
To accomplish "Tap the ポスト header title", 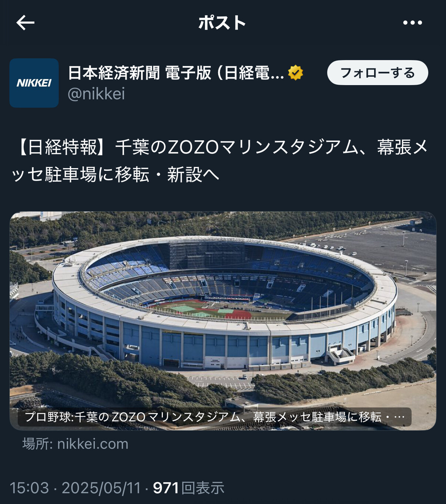I will pyautogui.click(x=222, y=23).
